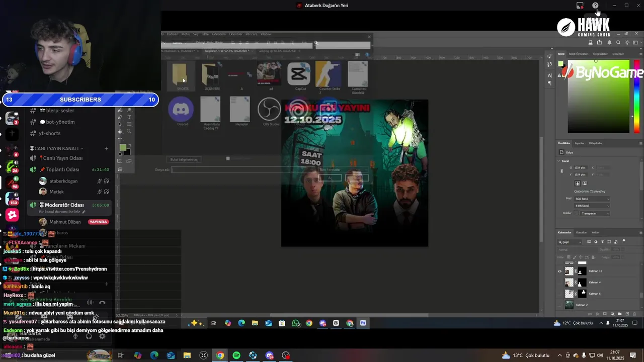Filter layers by type (T) icon

coord(602,242)
